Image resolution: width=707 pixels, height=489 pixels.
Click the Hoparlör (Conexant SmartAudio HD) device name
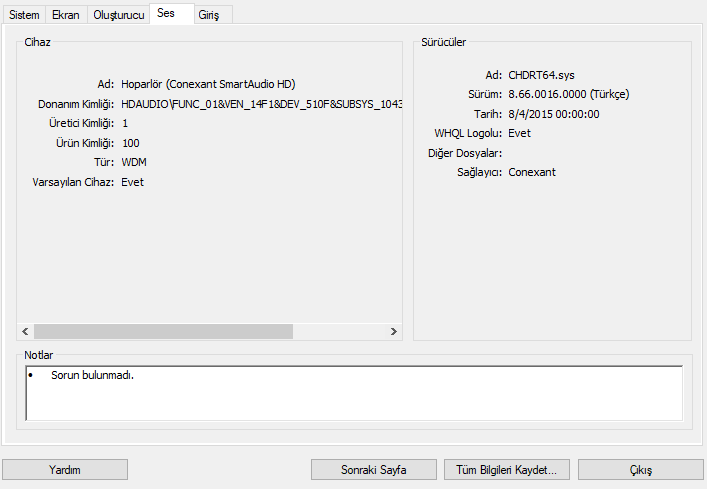208,84
